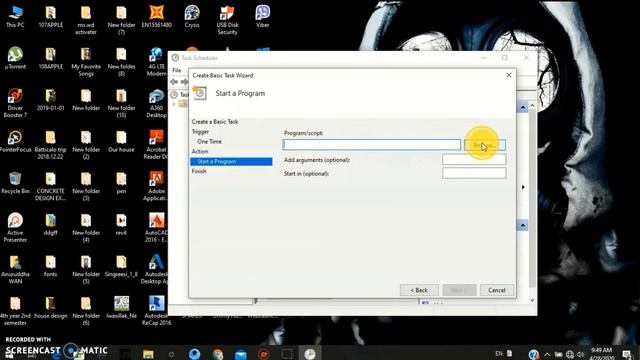Click Browse button for program script
This screenshot has width=640, height=360.
485,145
